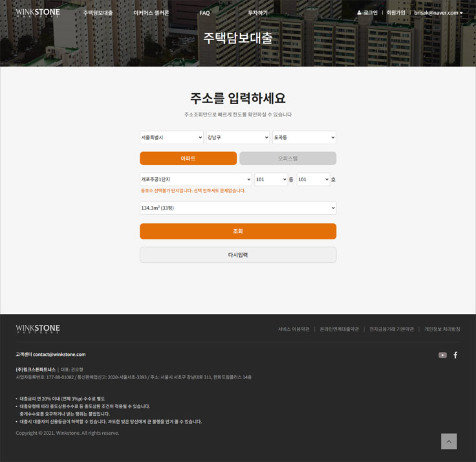Click the footer Winkstone logo

click(38, 329)
